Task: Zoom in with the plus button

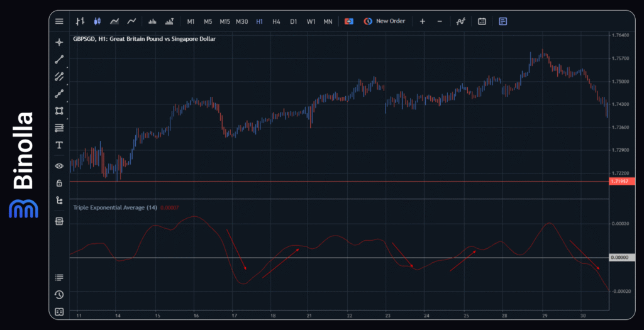Action: (422, 21)
